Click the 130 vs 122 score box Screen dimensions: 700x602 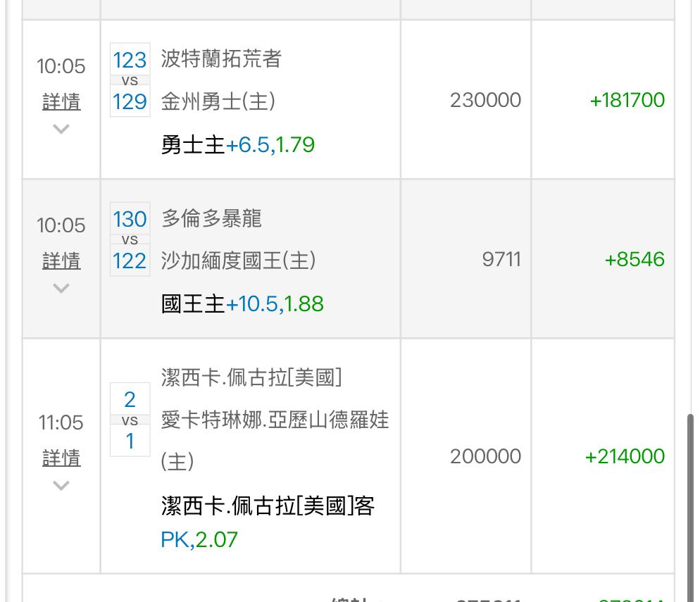(x=130, y=240)
